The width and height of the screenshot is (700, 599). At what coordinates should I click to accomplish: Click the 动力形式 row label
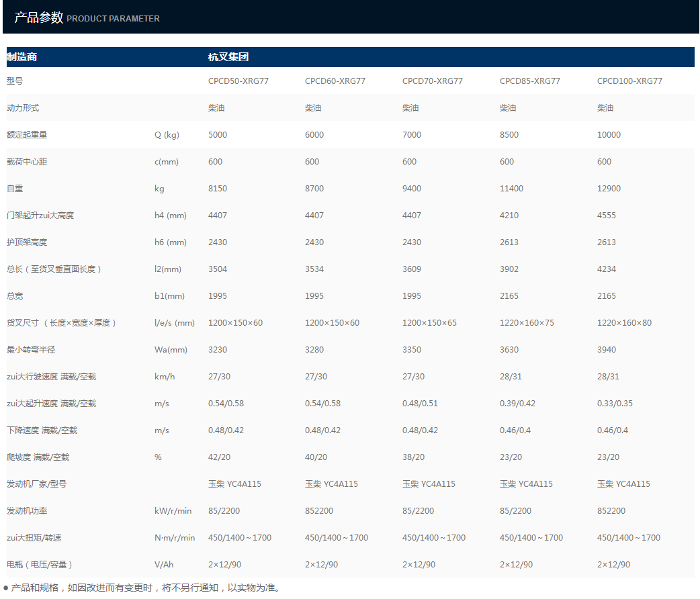23,108
